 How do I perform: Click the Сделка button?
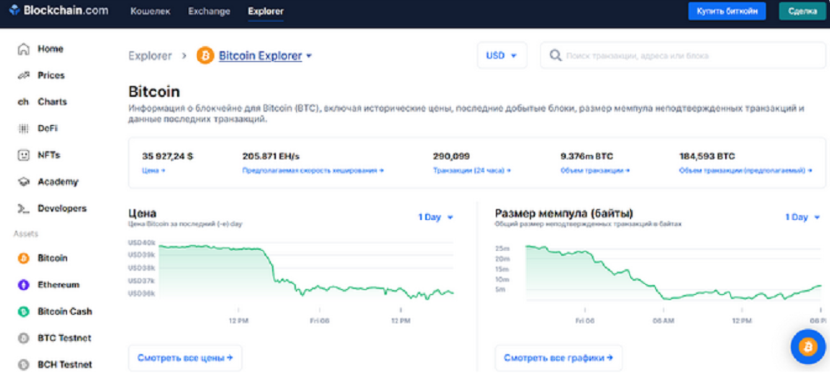click(x=802, y=11)
